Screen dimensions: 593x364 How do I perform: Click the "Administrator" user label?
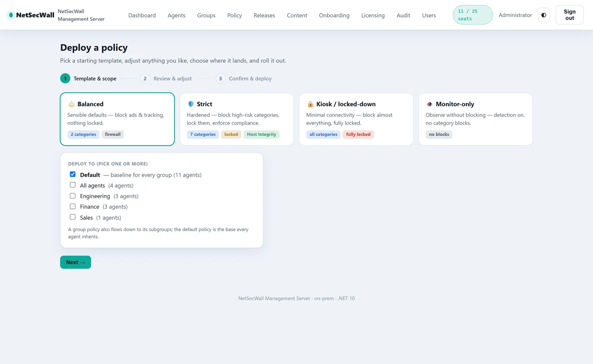[x=515, y=15]
